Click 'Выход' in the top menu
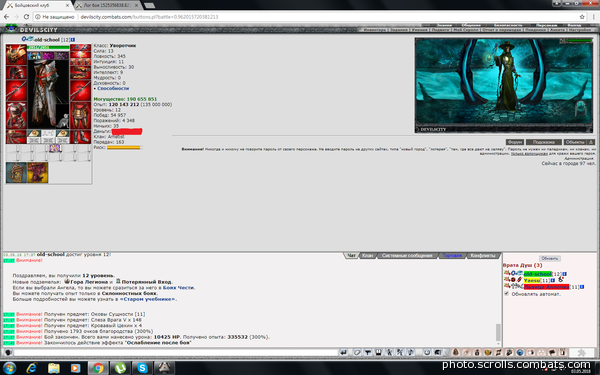The width and height of the screenshot is (600, 375). click(x=574, y=25)
